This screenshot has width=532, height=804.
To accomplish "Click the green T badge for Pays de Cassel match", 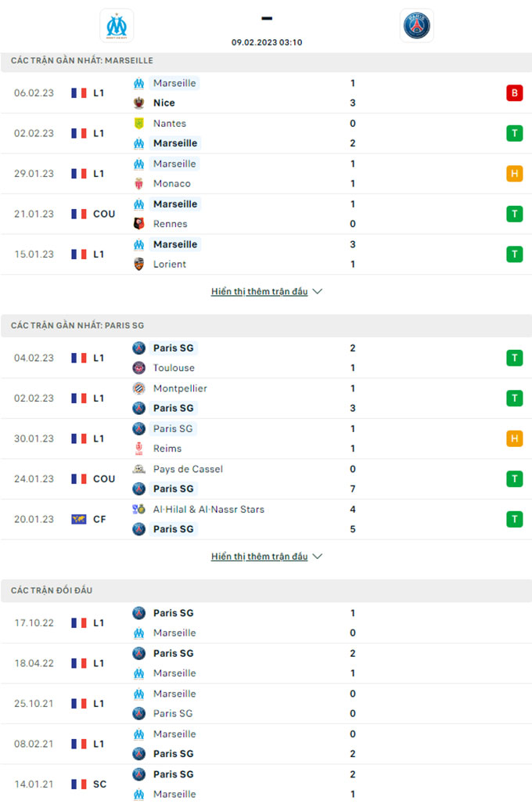I will (x=515, y=479).
